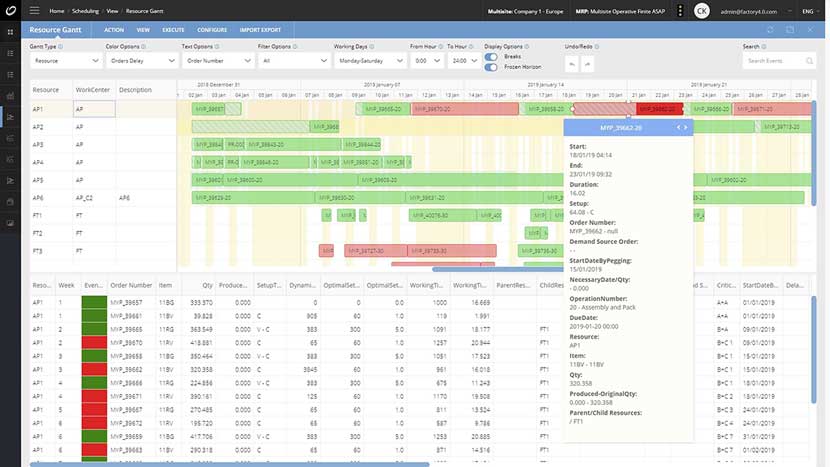Click the Gantt chart horizontal scrollbar

tap(498, 270)
